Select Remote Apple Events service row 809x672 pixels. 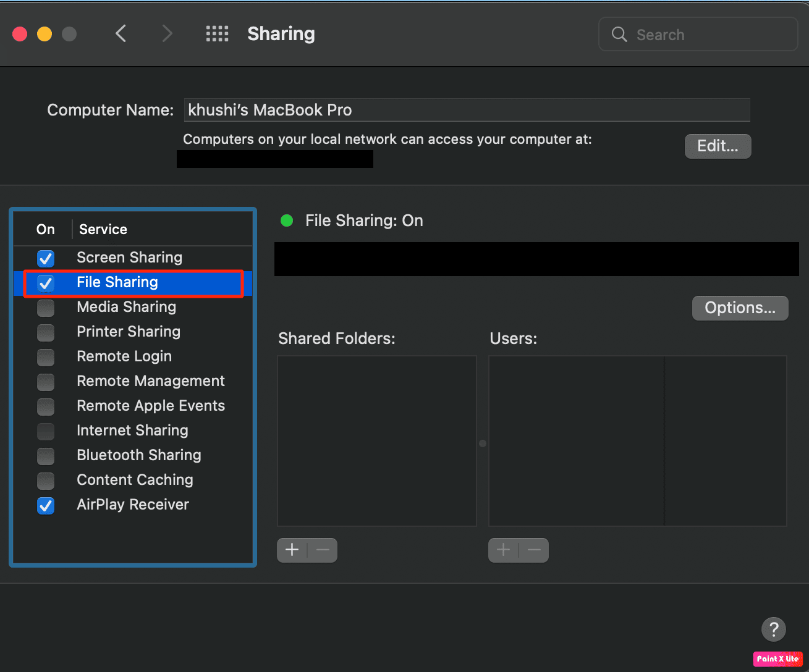133,406
